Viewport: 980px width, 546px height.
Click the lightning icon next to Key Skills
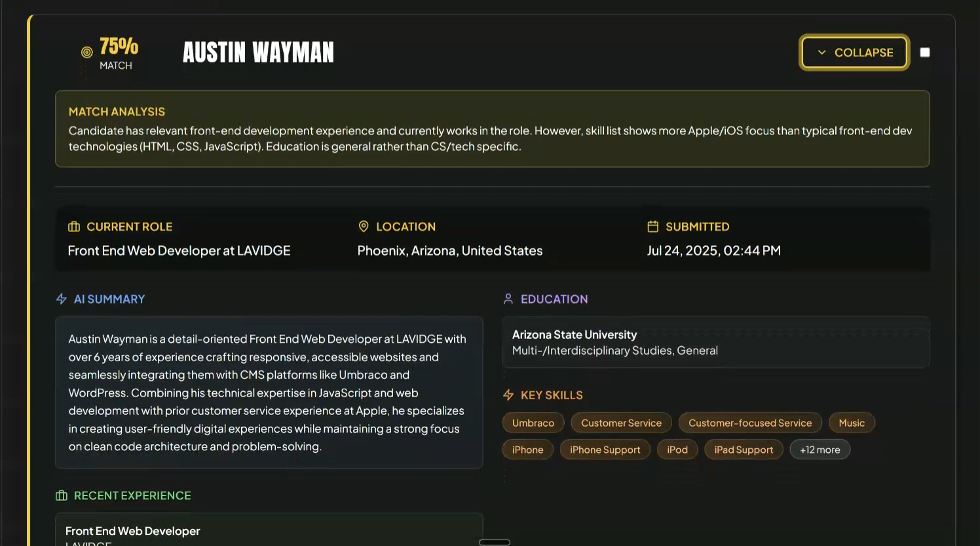point(508,395)
